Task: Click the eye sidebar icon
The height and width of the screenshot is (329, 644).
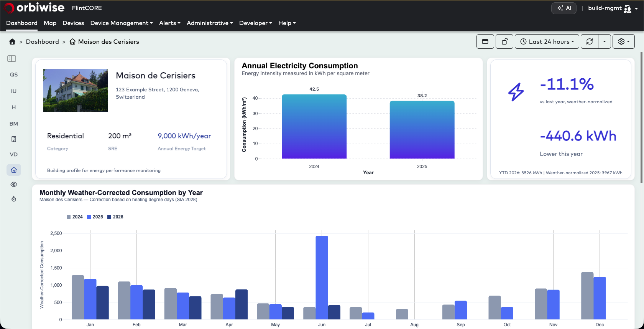Action: click(14, 184)
